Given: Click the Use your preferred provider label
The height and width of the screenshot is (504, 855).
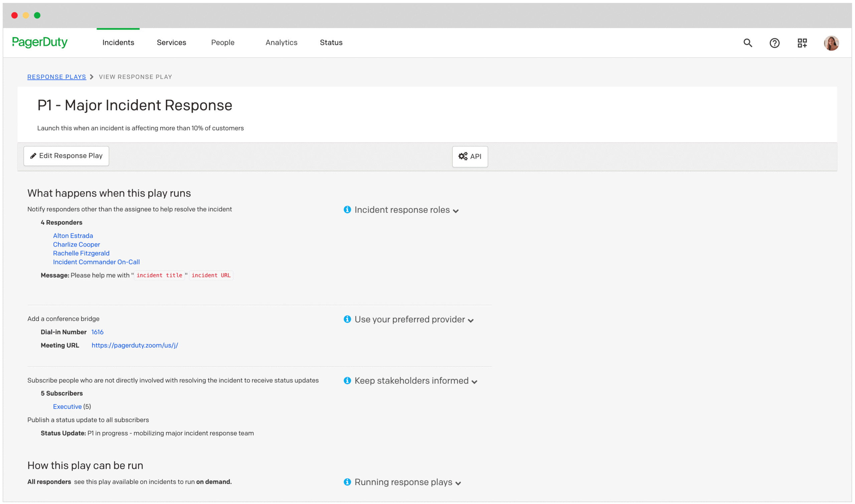Looking at the screenshot, I should click(x=409, y=320).
